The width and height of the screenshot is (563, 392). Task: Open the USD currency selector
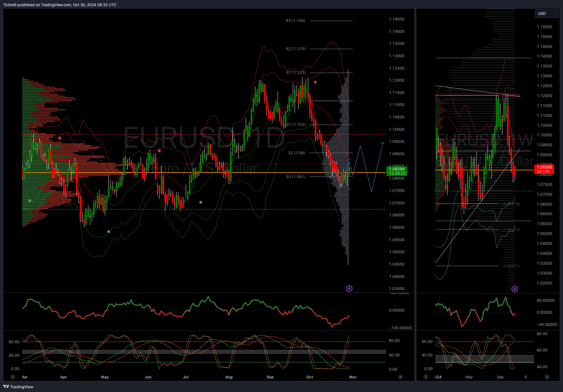547,14
